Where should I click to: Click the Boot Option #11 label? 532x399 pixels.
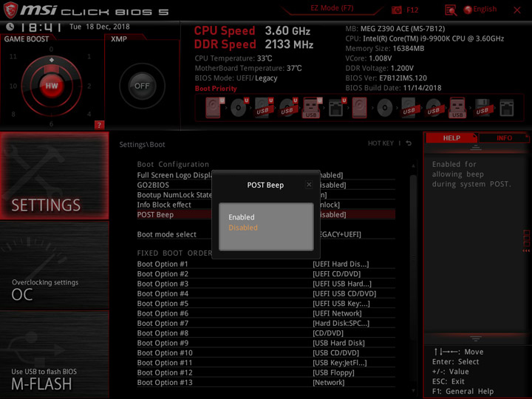click(165, 363)
